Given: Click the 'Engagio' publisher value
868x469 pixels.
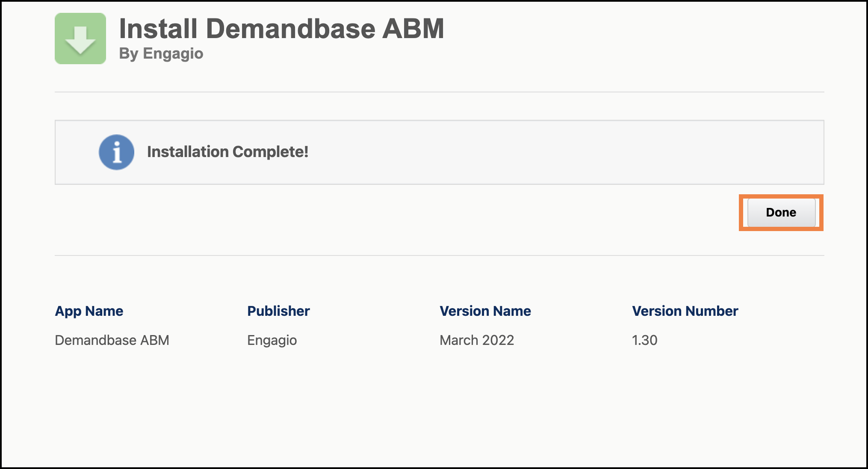Looking at the screenshot, I should 272,341.
